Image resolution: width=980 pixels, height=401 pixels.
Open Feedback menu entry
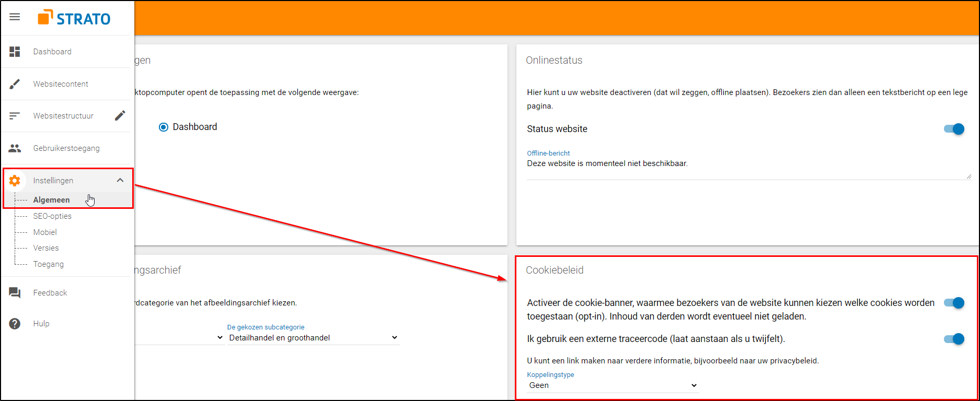(50, 293)
